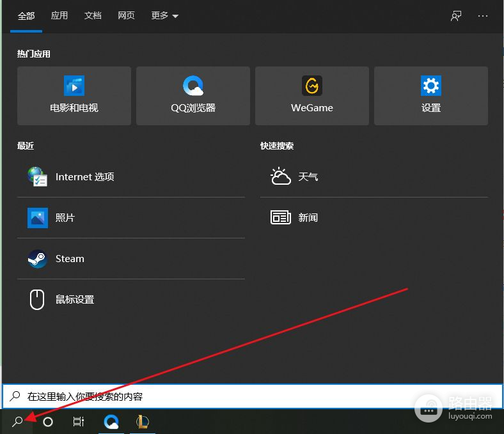The height and width of the screenshot is (434, 504).
Task: Switch to the 网页 tab
Action: (126, 16)
